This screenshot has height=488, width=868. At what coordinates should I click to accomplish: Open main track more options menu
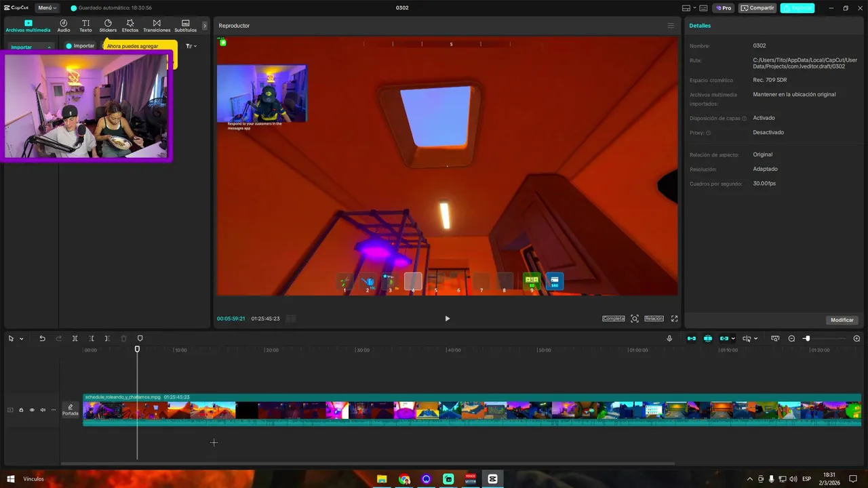54,410
